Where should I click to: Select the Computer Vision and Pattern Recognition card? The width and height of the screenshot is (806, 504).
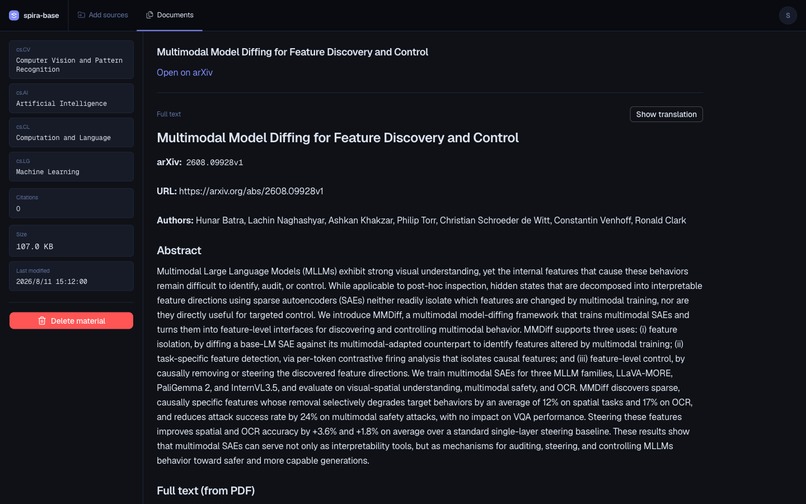click(71, 60)
